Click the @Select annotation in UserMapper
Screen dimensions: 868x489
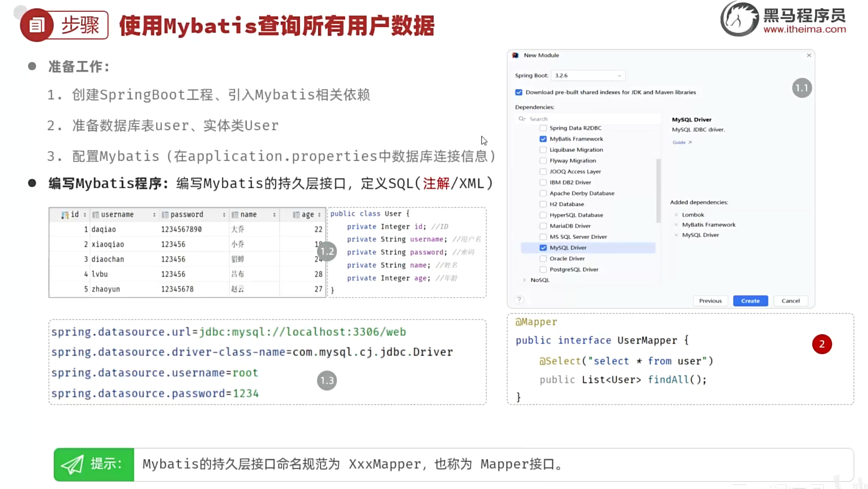tap(560, 361)
